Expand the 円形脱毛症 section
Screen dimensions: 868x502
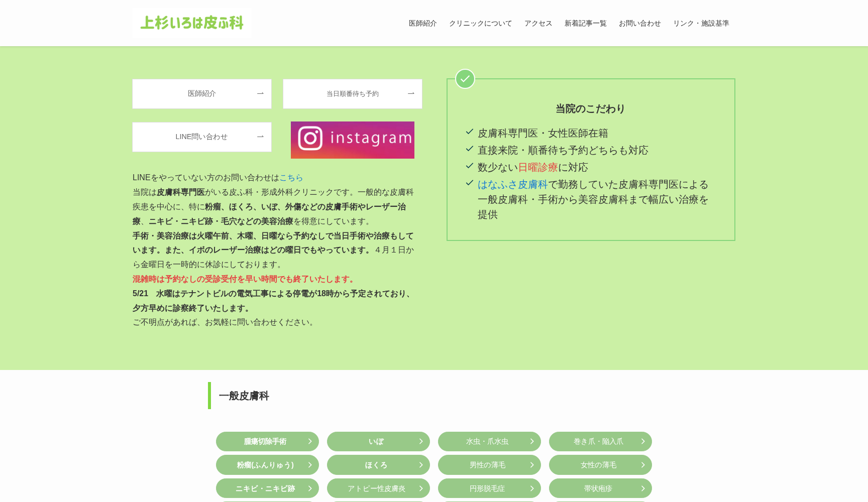(489, 488)
